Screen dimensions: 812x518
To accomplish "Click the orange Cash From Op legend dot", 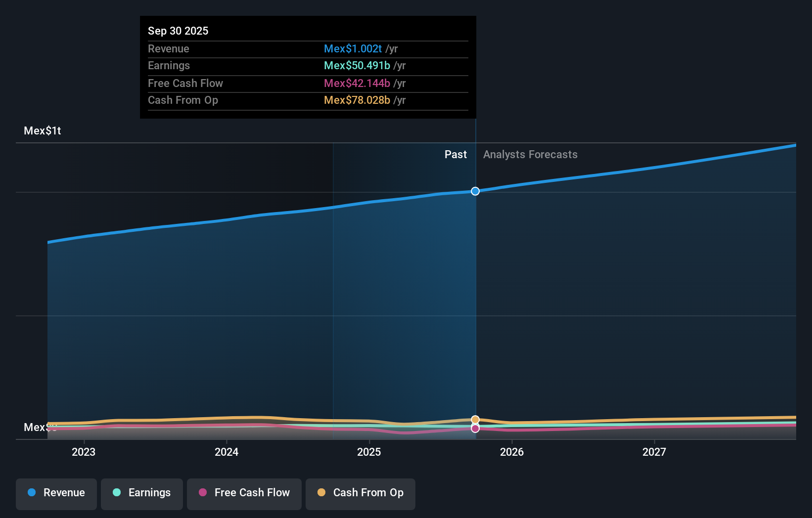I will (321, 493).
